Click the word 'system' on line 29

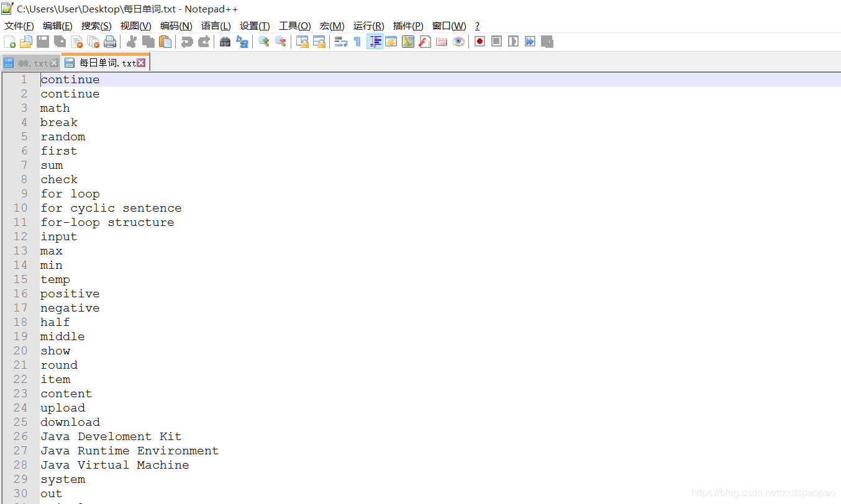coord(63,479)
